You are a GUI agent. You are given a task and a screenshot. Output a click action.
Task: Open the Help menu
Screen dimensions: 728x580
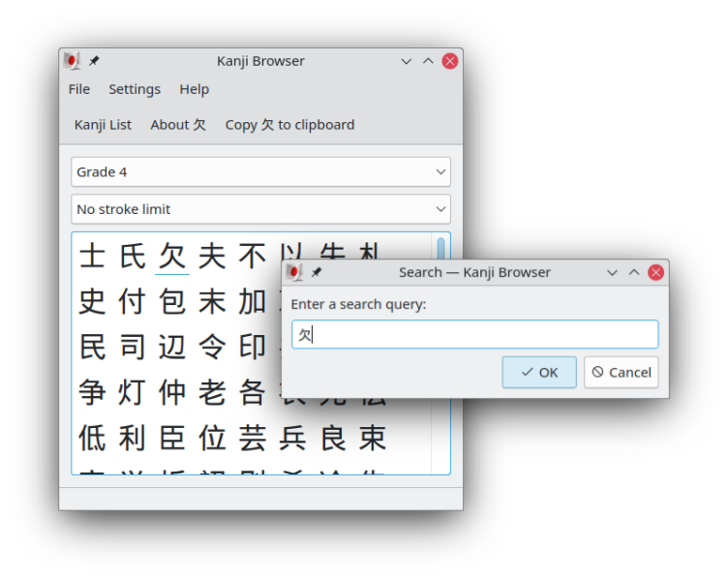coord(194,89)
